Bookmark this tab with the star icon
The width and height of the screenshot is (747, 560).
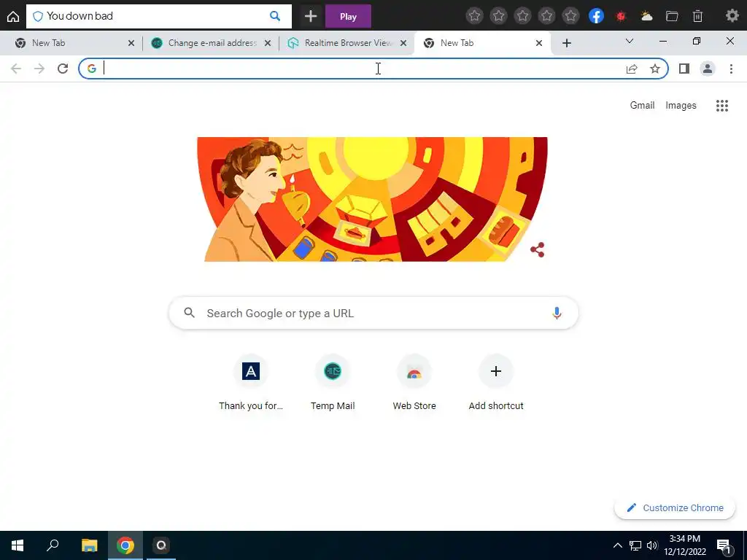click(x=655, y=69)
